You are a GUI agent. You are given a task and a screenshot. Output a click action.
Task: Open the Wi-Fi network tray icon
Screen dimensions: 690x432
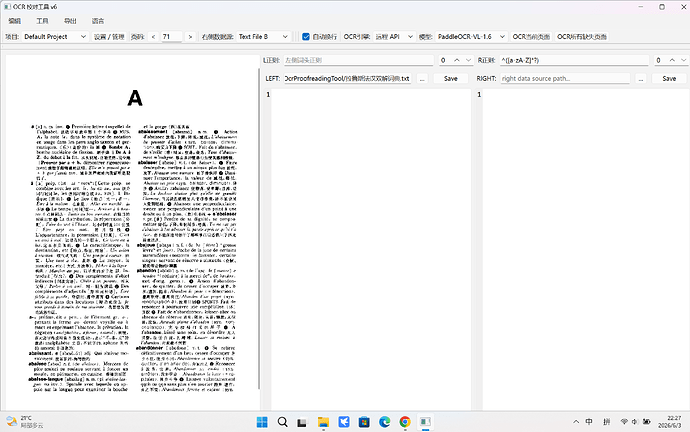point(624,422)
